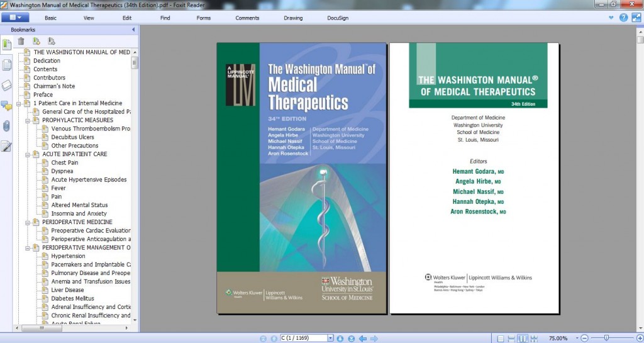Select the Contents bookmark
The height and width of the screenshot is (343, 644).
point(45,69)
